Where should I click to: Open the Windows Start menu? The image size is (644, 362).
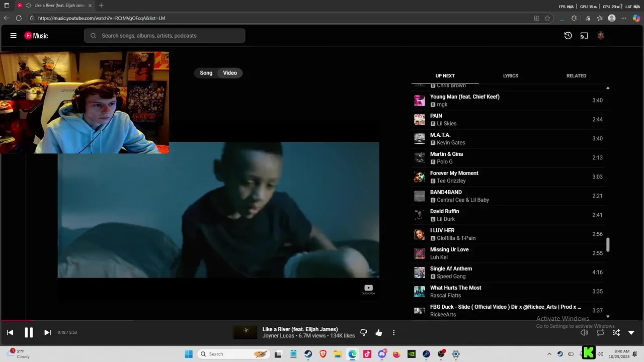coord(189,354)
